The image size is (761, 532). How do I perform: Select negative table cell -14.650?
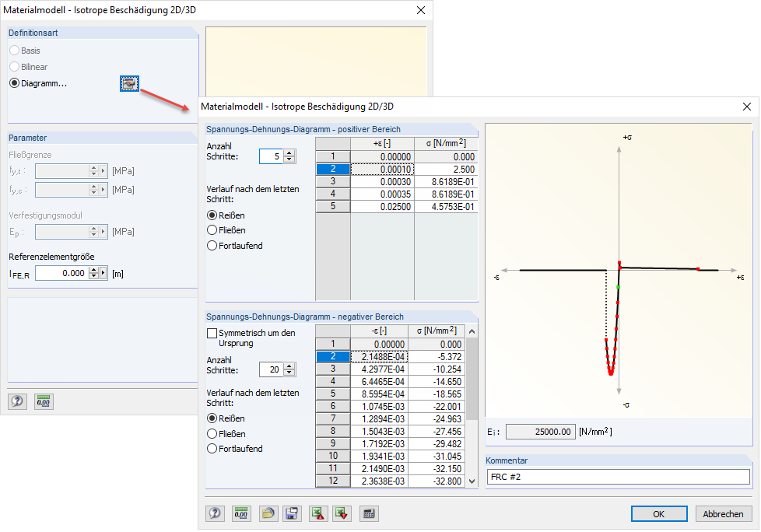[x=437, y=382]
